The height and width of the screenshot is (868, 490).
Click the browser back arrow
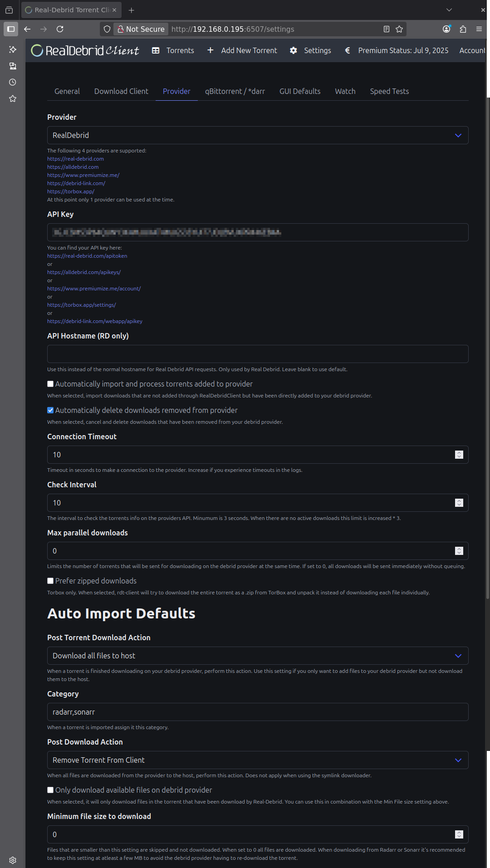27,29
